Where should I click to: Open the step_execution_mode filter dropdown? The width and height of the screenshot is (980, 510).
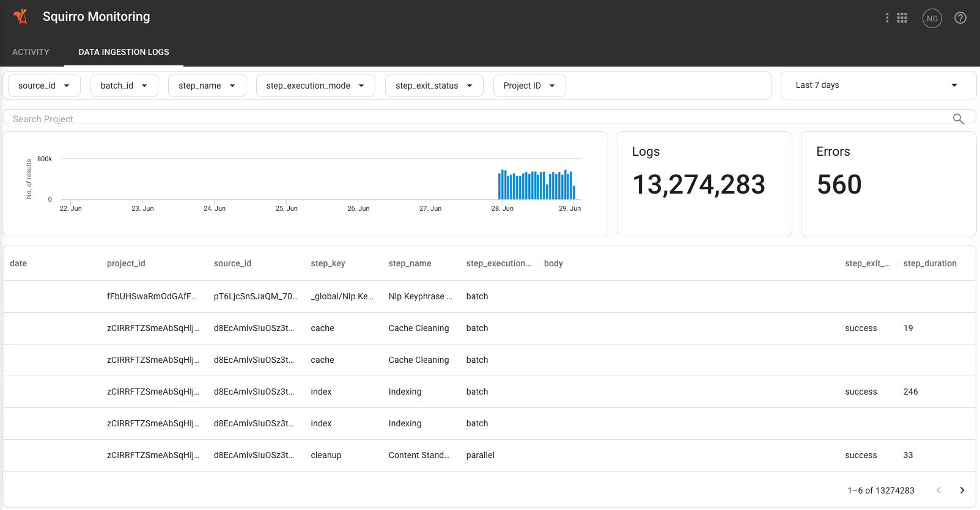click(x=315, y=86)
